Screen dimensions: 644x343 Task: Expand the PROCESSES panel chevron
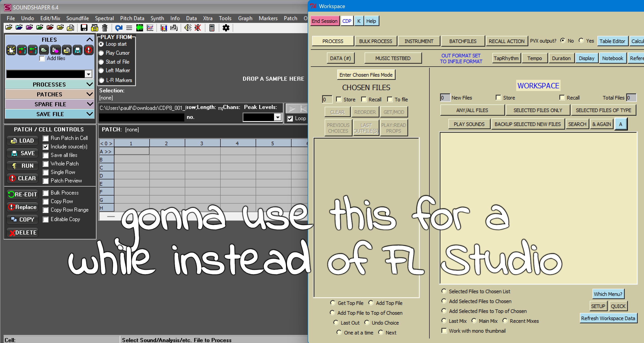click(89, 84)
